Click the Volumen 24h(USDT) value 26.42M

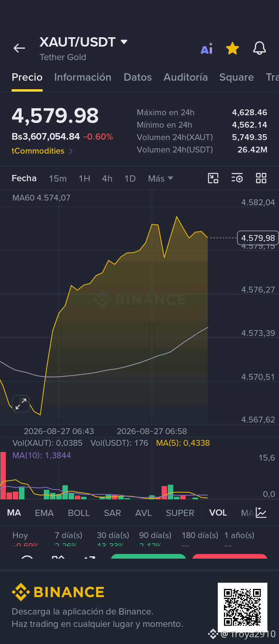[x=252, y=150]
